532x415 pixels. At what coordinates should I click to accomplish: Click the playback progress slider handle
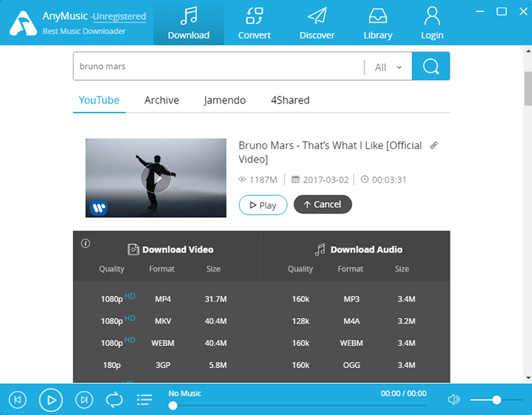[x=172, y=406]
